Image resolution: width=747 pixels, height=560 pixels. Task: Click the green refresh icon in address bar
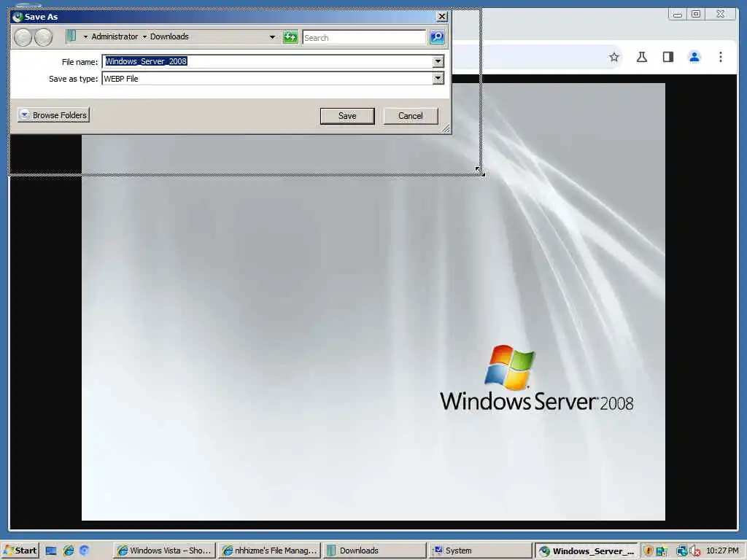[x=290, y=37]
